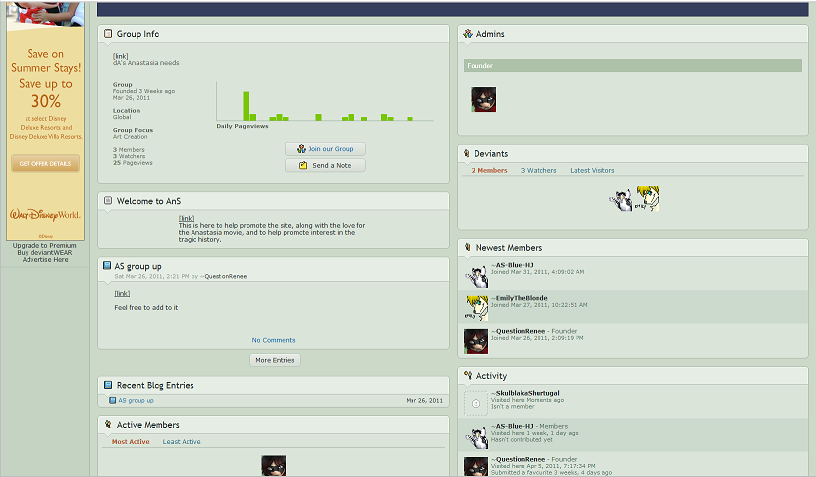Screen dimensions: 816x477
Task: Click the Activity panel icon
Action: point(468,375)
